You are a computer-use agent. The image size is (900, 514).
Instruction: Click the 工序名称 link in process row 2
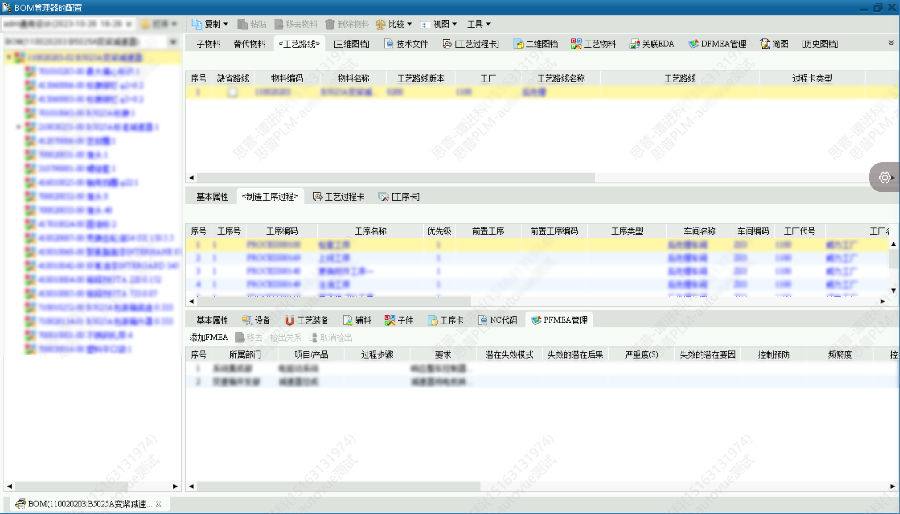point(334,258)
